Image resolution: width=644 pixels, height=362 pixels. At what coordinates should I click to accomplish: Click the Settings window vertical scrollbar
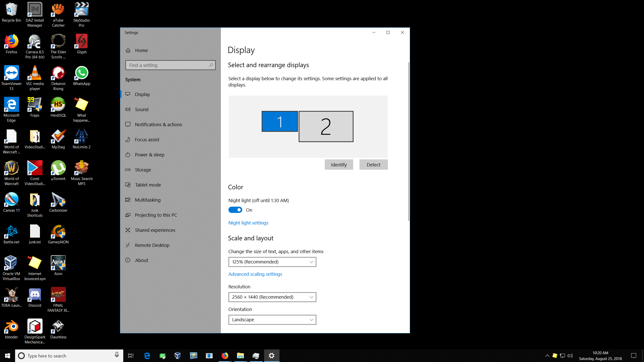tap(409, 141)
